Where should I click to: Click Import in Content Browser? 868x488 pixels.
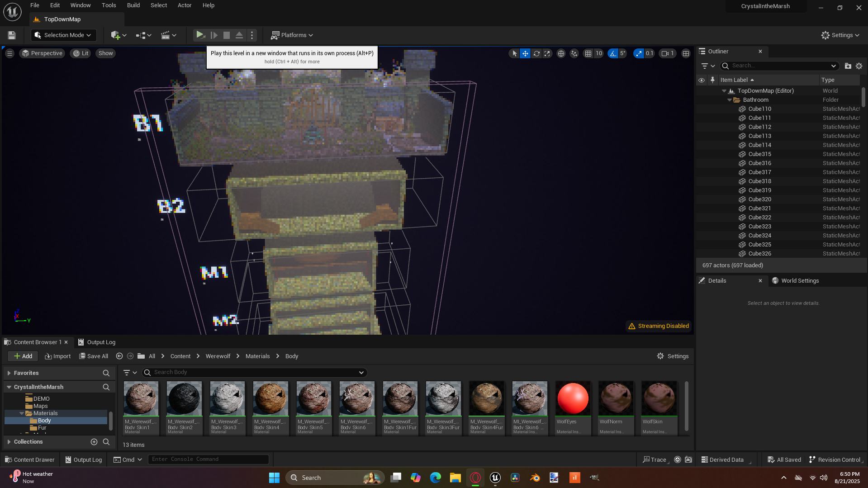[x=58, y=356]
